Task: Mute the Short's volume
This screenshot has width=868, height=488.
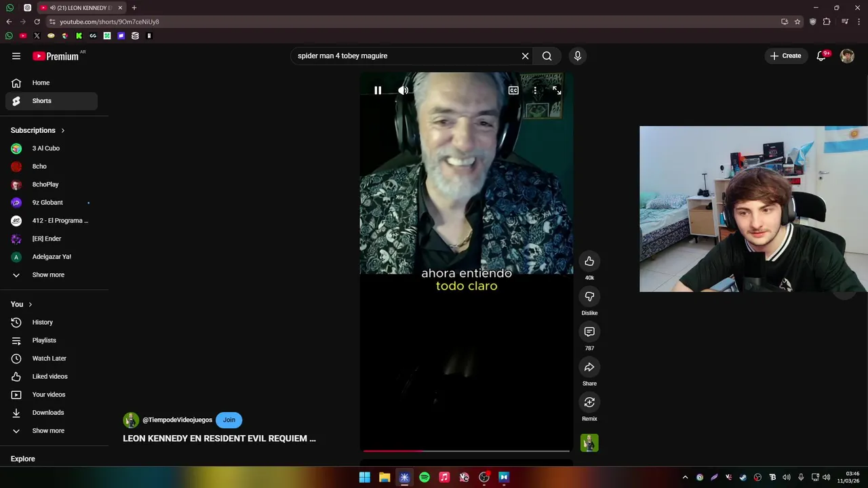Action: [403, 90]
